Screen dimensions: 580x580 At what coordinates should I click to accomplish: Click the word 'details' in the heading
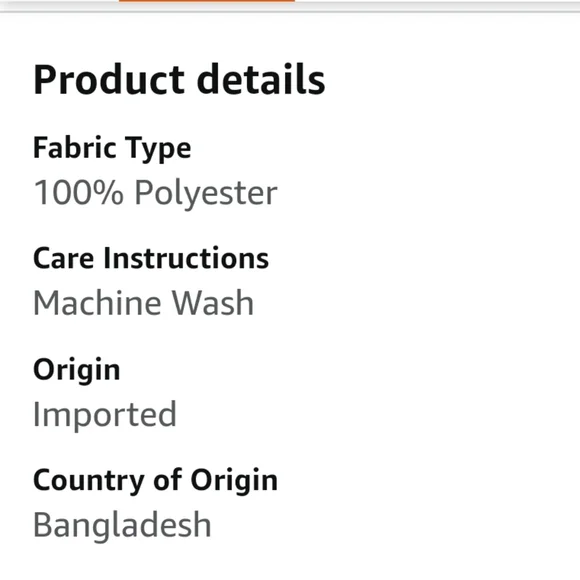point(261,80)
